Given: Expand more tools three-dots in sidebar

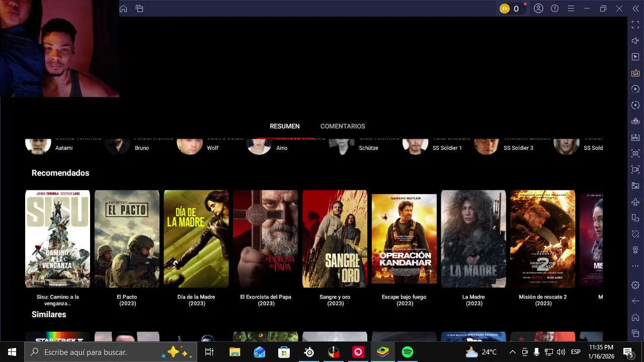Looking at the screenshot, I should click(635, 266).
